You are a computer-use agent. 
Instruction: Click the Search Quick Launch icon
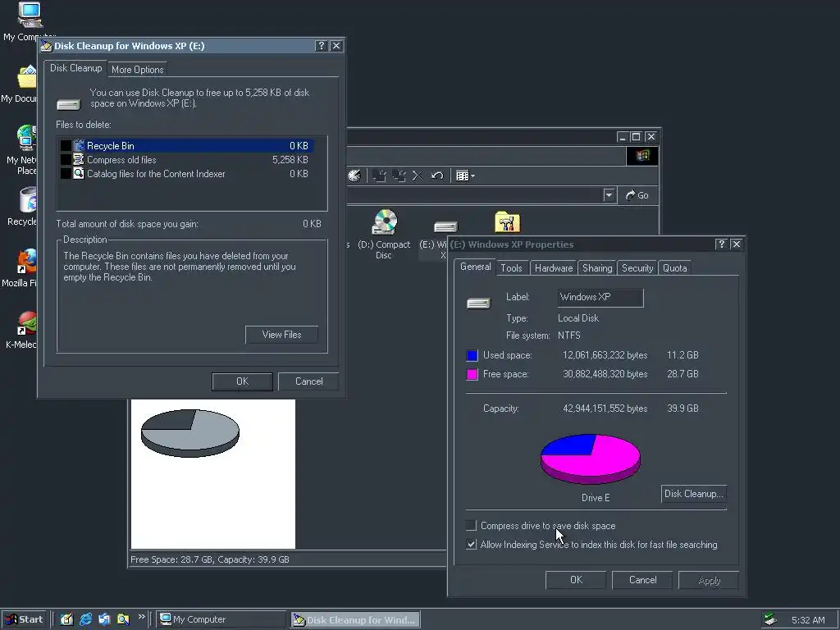[x=123, y=619]
